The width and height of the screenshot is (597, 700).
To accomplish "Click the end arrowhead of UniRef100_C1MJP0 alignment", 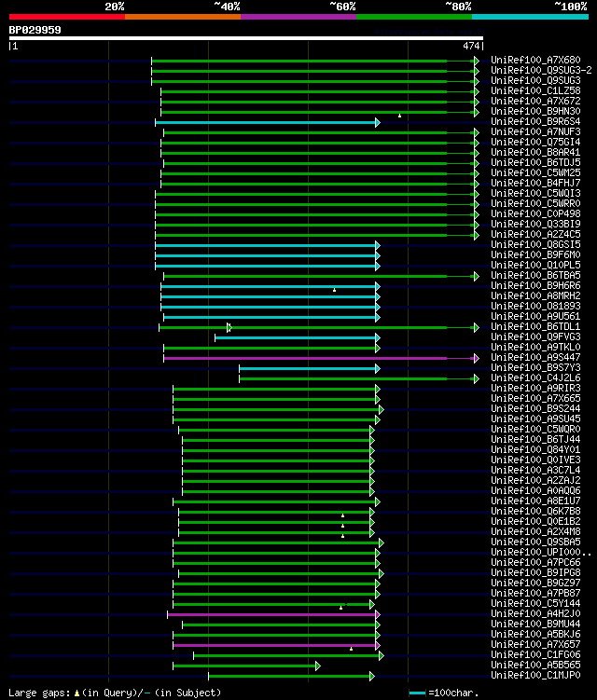I will 372,677.
